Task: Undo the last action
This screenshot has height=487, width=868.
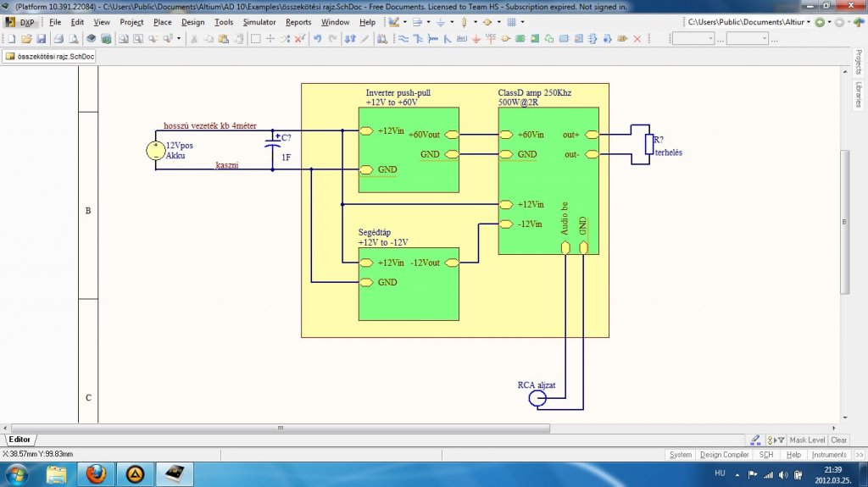Action: point(318,39)
